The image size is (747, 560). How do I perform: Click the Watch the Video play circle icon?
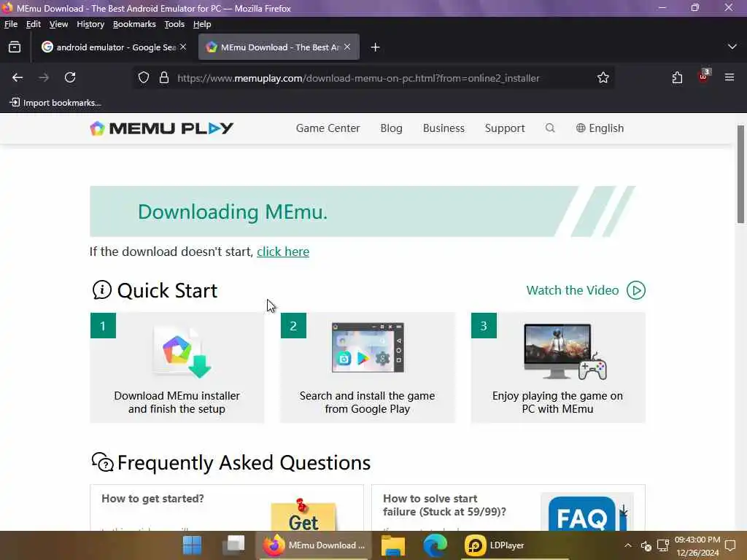[x=636, y=290]
